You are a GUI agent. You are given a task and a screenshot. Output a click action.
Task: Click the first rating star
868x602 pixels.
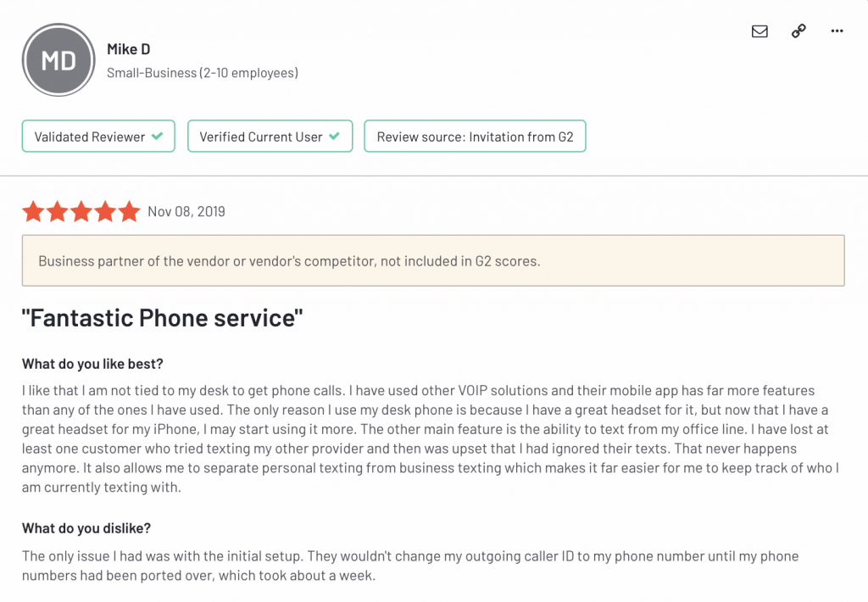pyautogui.click(x=33, y=211)
